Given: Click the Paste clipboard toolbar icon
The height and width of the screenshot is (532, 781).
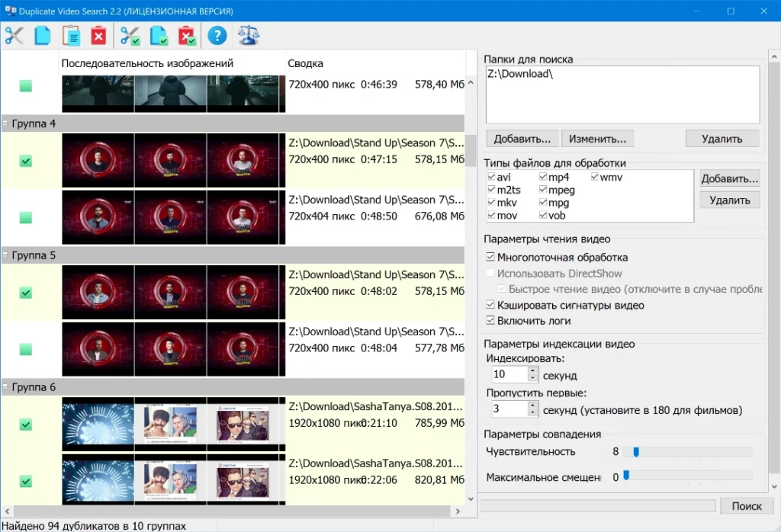Looking at the screenshot, I should click(x=71, y=36).
